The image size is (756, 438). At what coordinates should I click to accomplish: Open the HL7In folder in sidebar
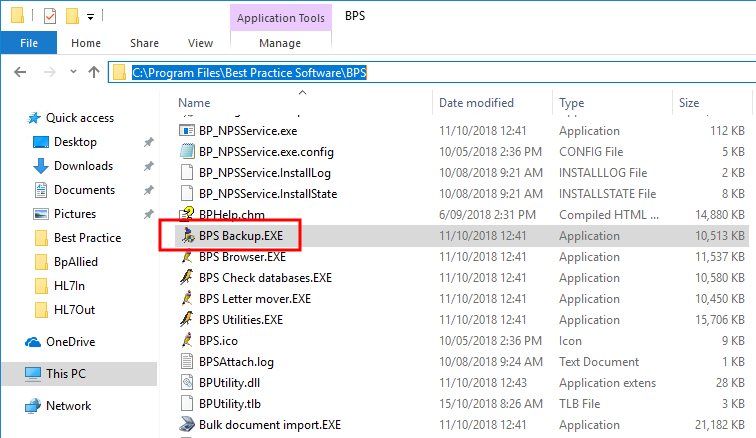[x=69, y=286]
